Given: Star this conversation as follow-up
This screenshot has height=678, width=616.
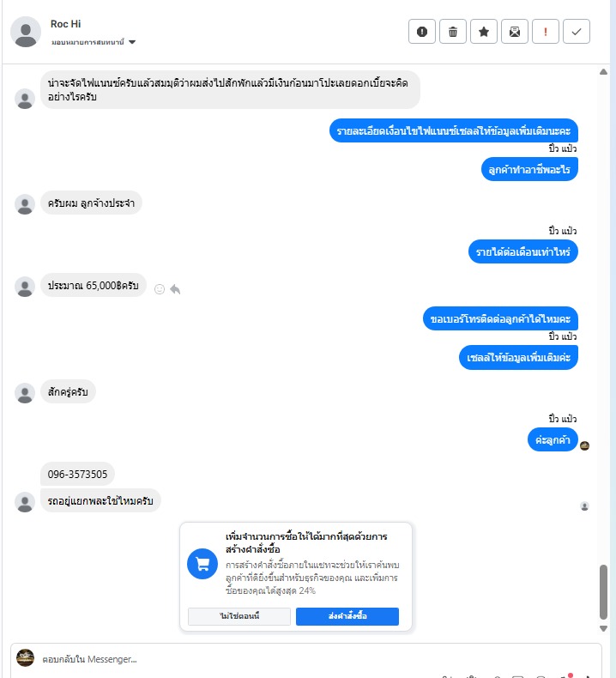Looking at the screenshot, I should click(x=484, y=32).
